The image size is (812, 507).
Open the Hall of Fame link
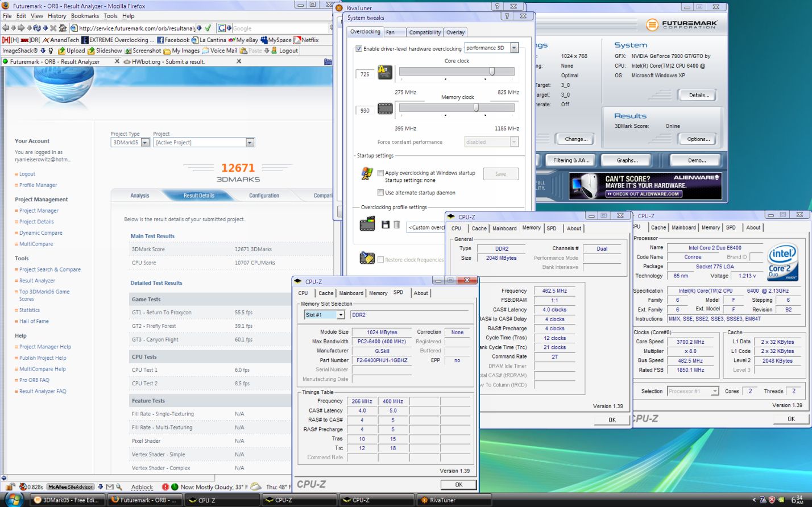pyautogui.click(x=34, y=321)
